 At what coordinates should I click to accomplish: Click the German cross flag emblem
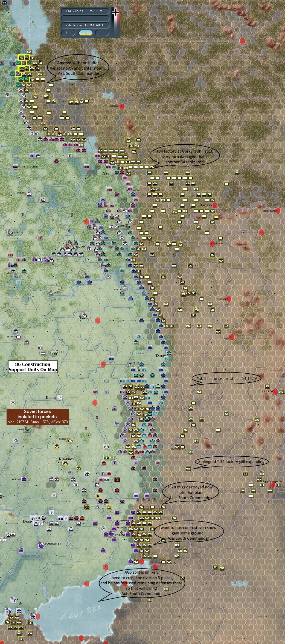coord(116,12)
